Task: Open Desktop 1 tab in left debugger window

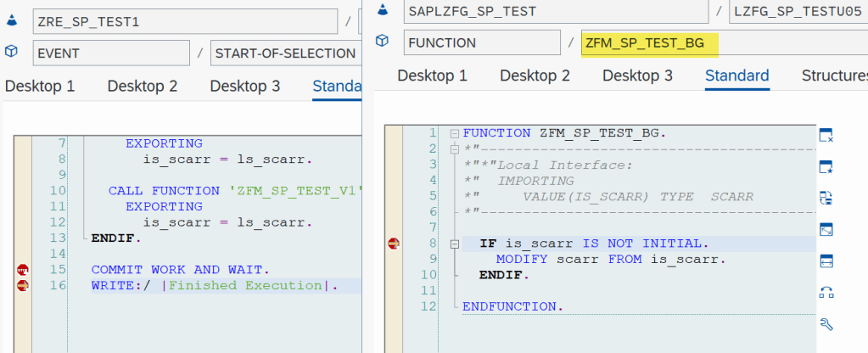Action: pos(39,87)
